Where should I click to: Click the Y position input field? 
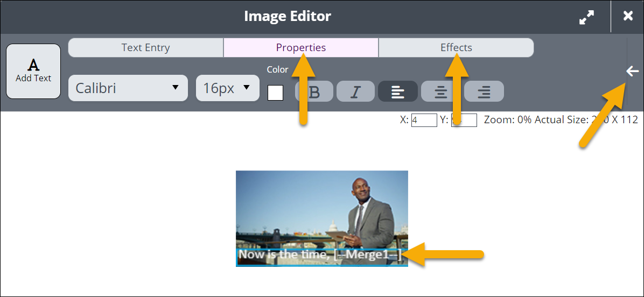pos(470,120)
